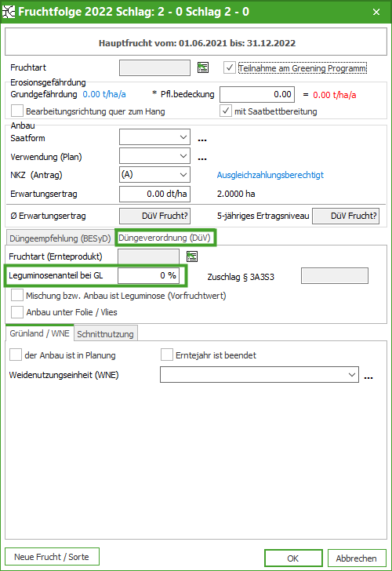Close the Fruchtfolge dialog window
Image resolution: width=392 pixels, height=571 pixels.
376,12
